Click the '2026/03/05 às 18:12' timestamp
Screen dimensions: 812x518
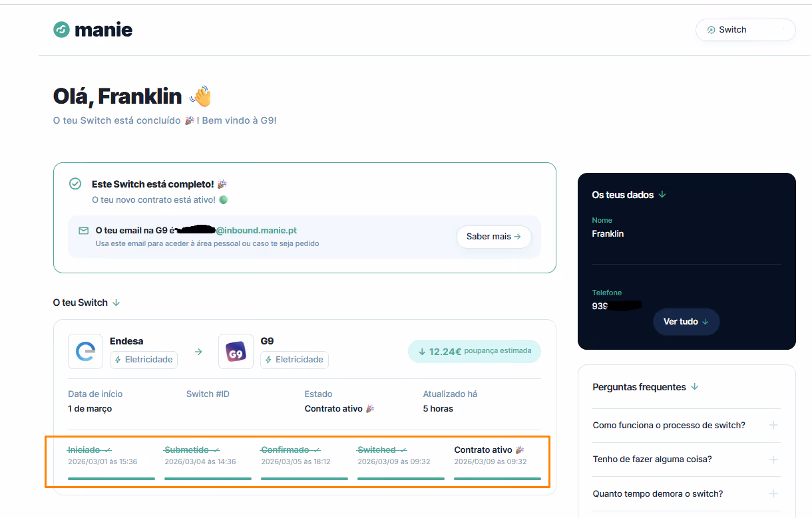pyautogui.click(x=296, y=462)
